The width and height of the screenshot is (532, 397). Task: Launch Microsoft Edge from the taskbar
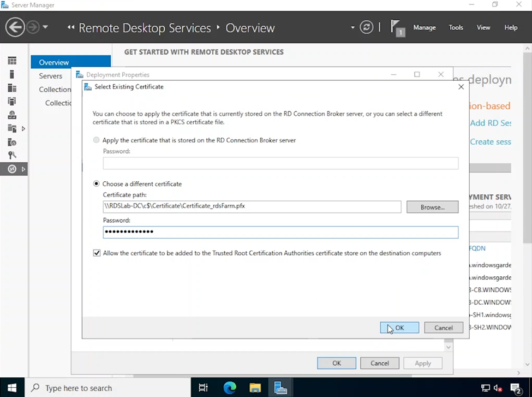pos(230,388)
